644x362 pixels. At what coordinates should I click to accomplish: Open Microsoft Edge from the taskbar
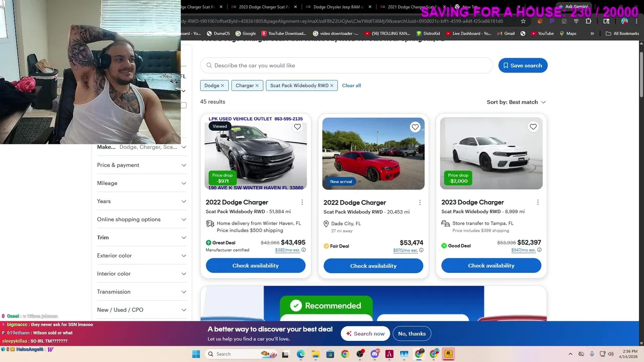click(300, 354)
